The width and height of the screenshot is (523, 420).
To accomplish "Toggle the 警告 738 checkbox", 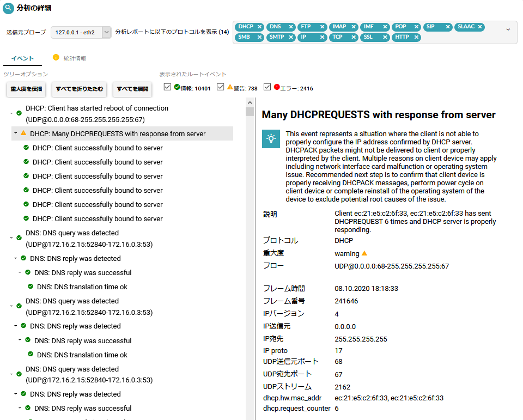I will [221, 87].
